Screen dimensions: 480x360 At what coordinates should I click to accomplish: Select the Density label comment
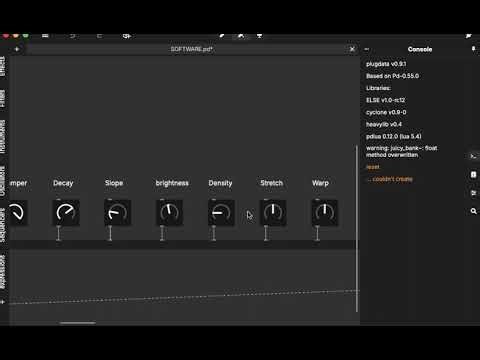[220, 183]
